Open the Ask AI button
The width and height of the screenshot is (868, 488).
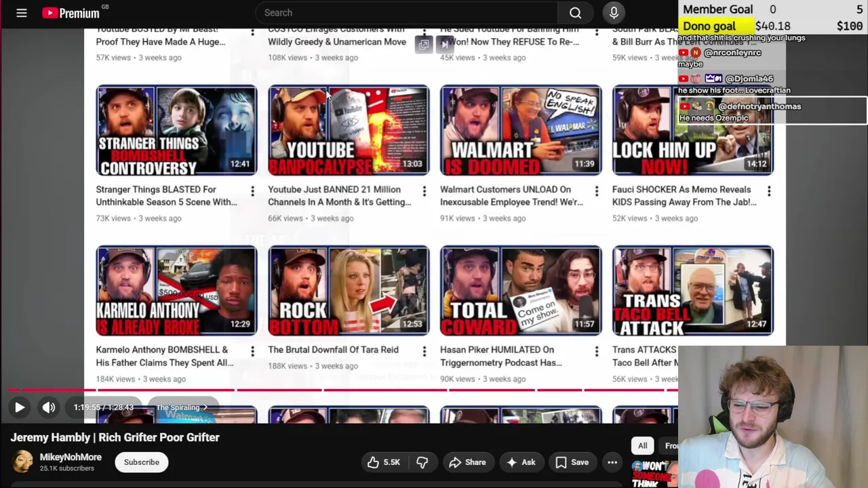point(521,462)
